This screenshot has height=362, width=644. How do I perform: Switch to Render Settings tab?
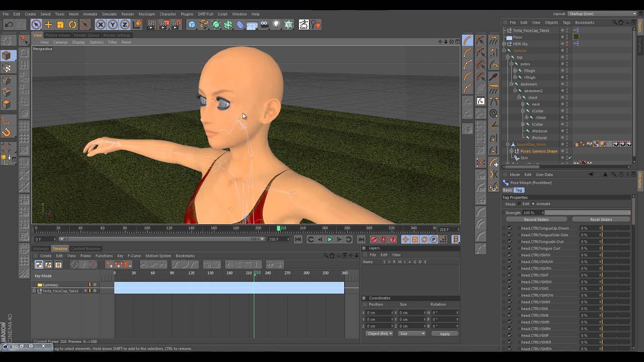click(117, 35)
